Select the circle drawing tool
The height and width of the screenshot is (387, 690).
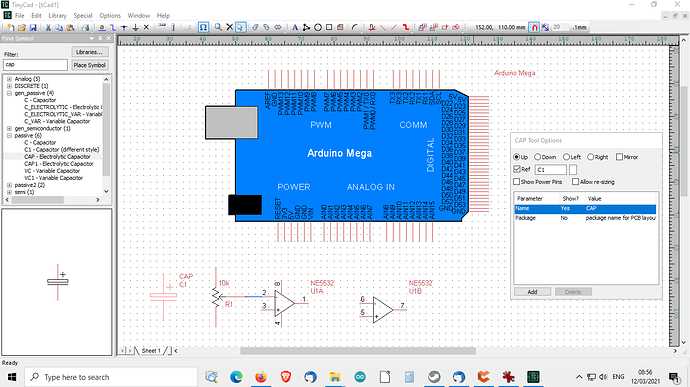pos(318,27)
